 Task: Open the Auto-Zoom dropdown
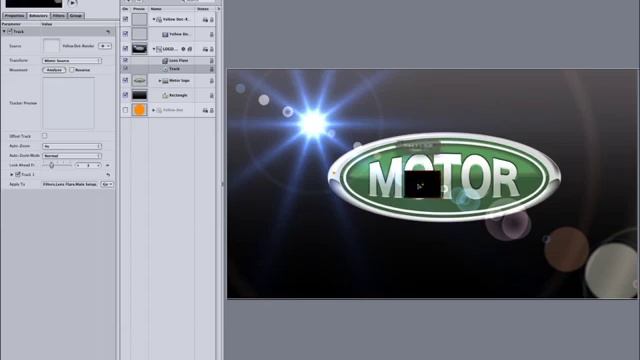[72, 146]
